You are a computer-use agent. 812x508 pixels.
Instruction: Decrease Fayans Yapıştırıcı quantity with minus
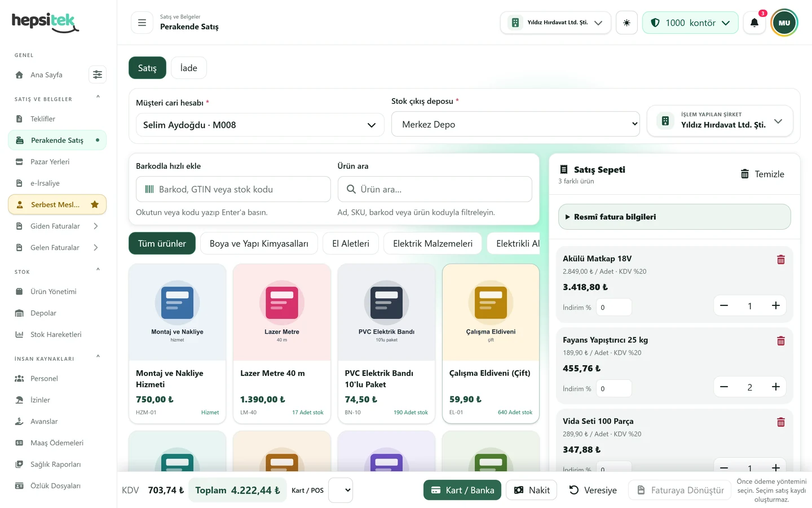pos(724,387)
